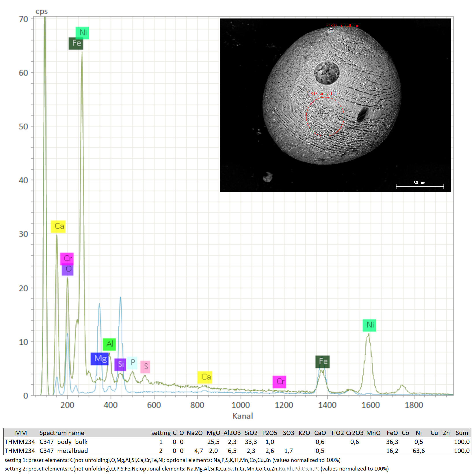Click the dark green Fe label near channel 1400
476x476 pixels.
322,362
